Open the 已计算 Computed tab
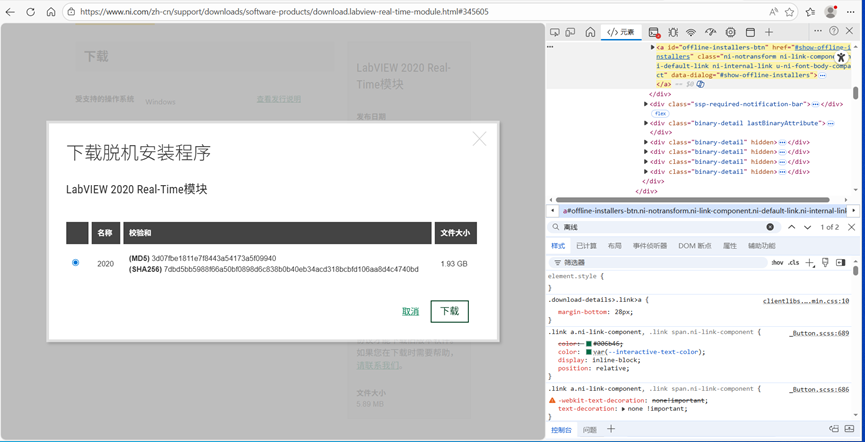The width and height of the screenshot is (865, 442). (x=586, y=246)
